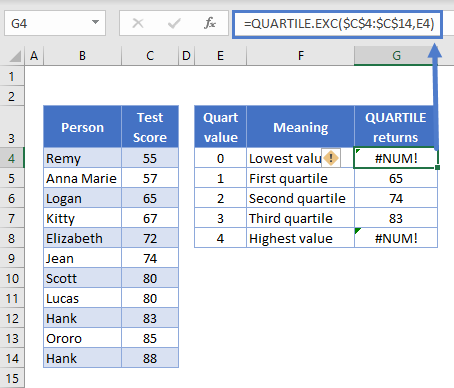Click the Name Box showing G4
The image size is (454, 388).
[55, 23]
